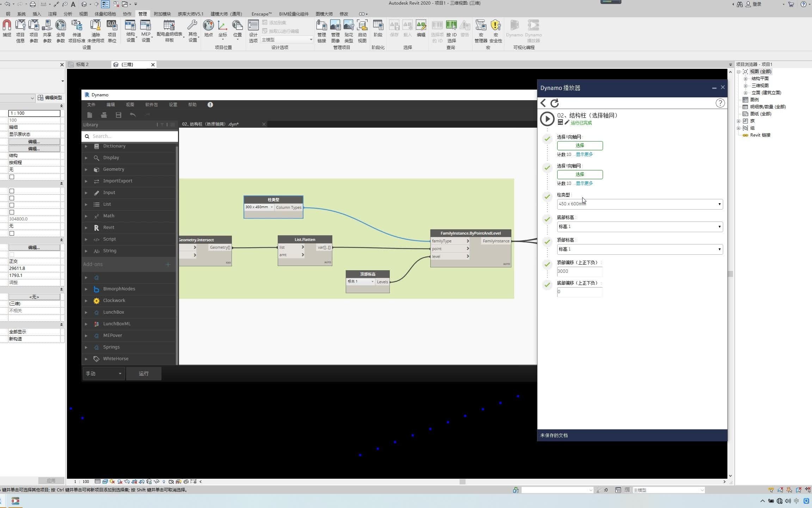Click the Dynamo undo arrow
Viewport: 812px width, 508px height.
(x=133, y=115)
